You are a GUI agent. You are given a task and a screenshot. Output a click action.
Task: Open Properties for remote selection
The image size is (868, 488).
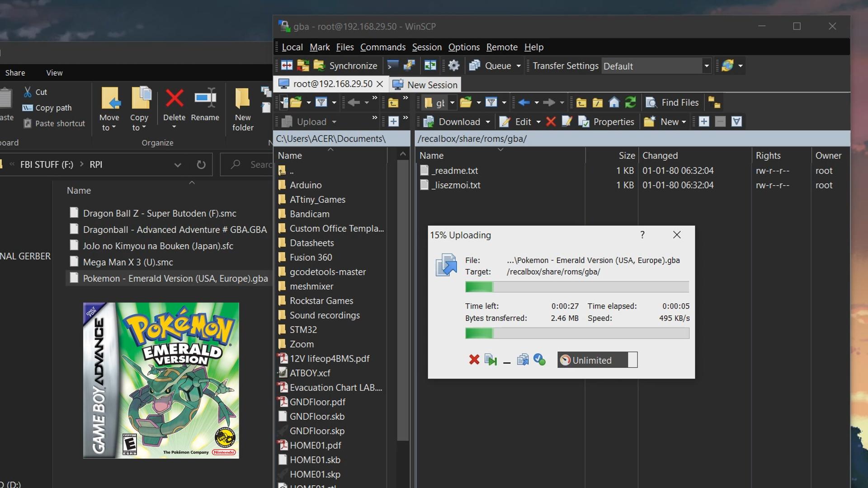(606, 122)
